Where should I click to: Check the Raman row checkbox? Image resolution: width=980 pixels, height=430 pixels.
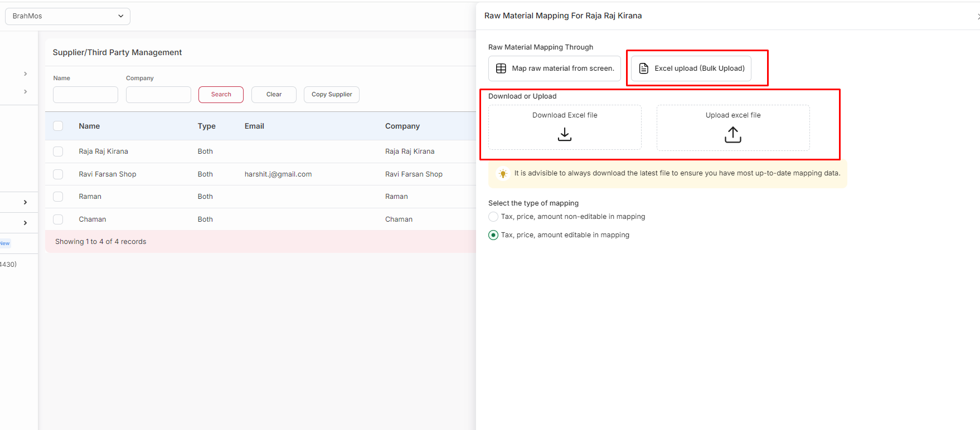click(58, 197)
